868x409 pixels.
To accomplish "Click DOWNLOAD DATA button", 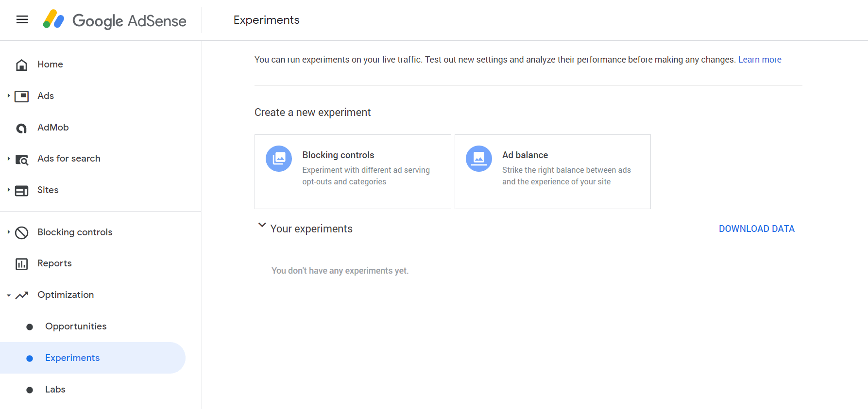I will click(756, 229).
